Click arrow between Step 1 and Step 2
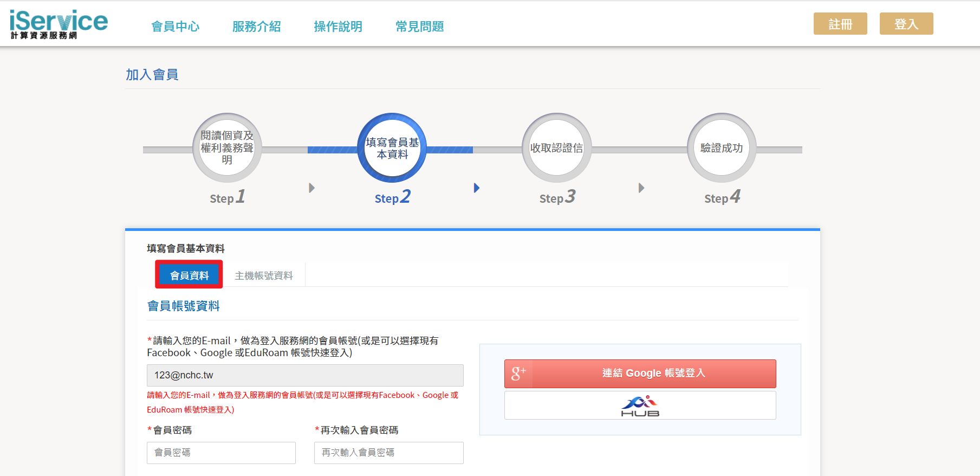 point(311,188)
